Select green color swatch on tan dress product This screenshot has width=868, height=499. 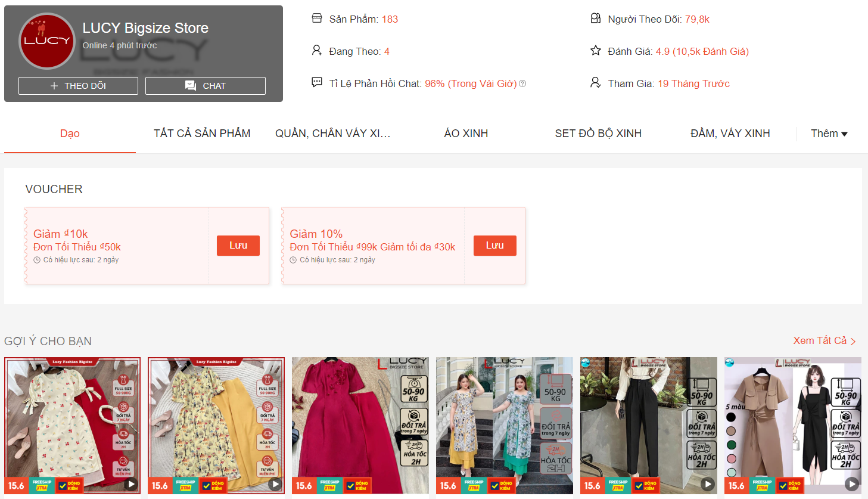click(731, 445)
